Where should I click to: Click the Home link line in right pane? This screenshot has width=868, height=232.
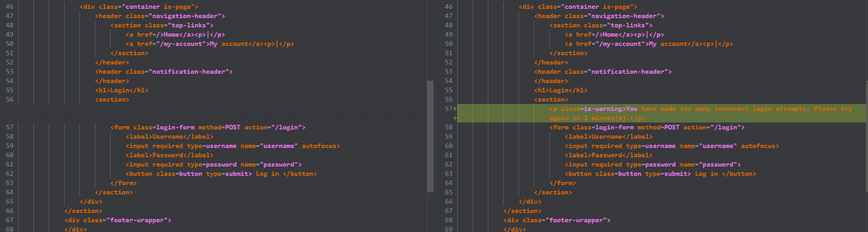[x=614, y=35]
